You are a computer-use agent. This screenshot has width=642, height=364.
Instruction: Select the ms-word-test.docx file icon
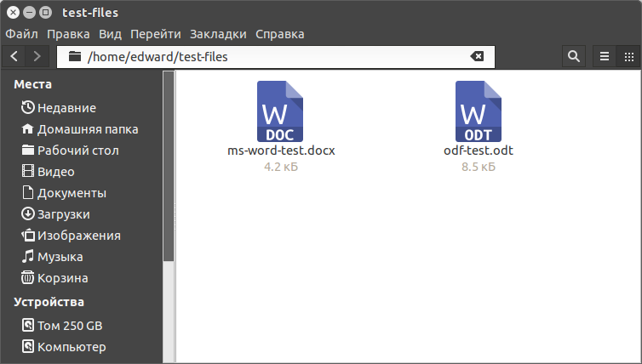click(280, 111)
